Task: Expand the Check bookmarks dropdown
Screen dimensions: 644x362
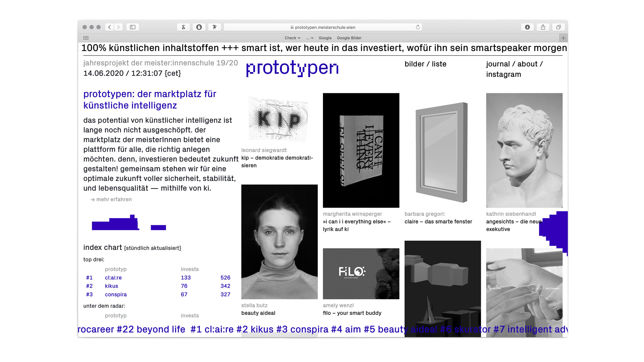Action: [292, 38]
